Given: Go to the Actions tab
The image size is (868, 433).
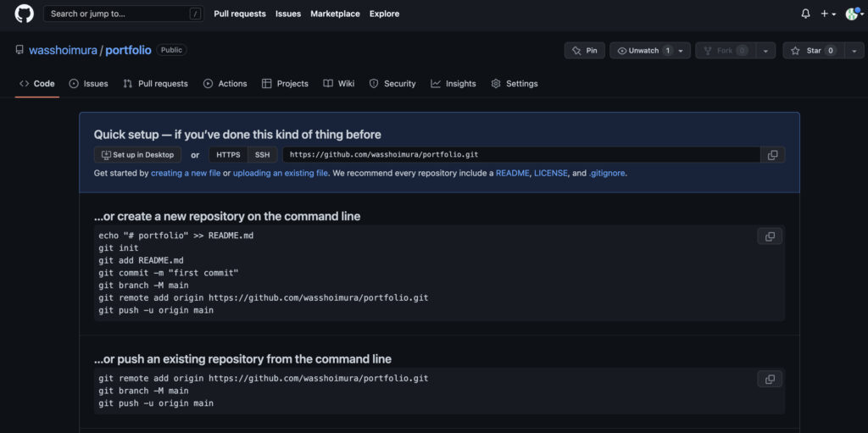Looking at the screenshot, I should pyautogui.click(x=225, y=84).
